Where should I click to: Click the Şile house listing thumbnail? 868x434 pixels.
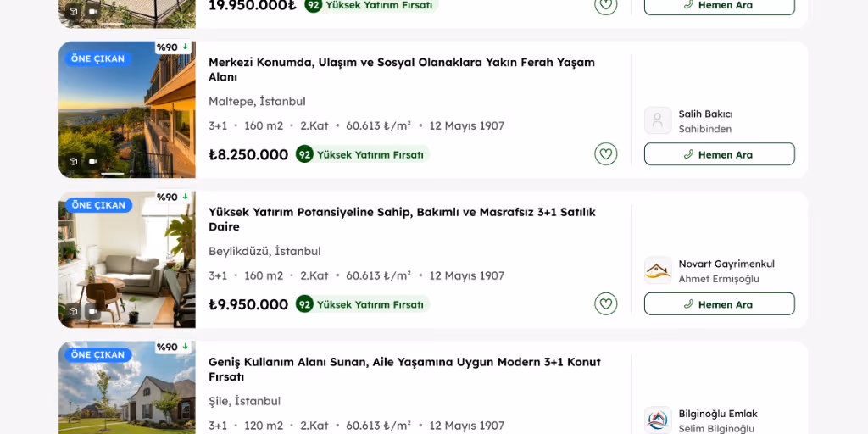click(x=127, y=387)
